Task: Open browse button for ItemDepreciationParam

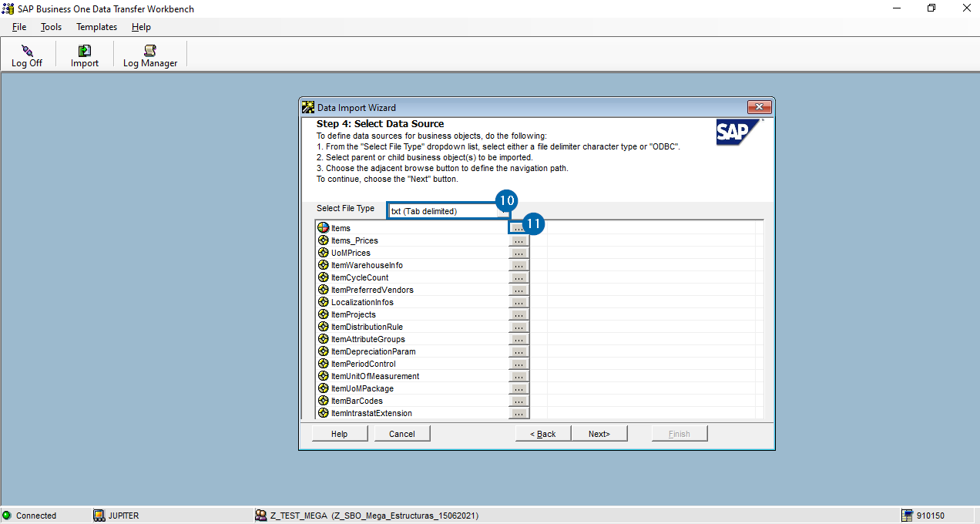Action: pos(519,351)
